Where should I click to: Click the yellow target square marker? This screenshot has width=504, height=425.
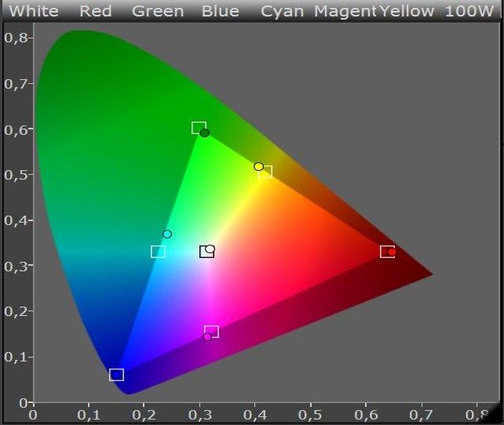coord(265,172)
